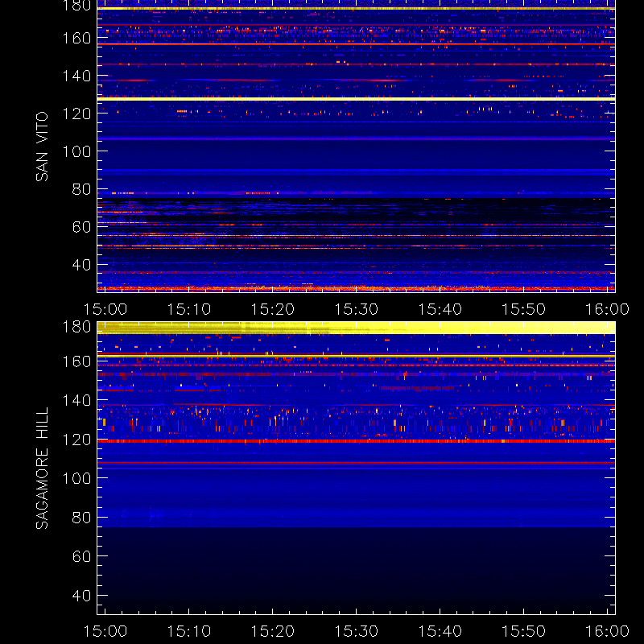Image resolution: width=644 pixels, height=644 pixels.
Task: Click the 80 label on SAGAMORE HILL axis
Action: 81,517
